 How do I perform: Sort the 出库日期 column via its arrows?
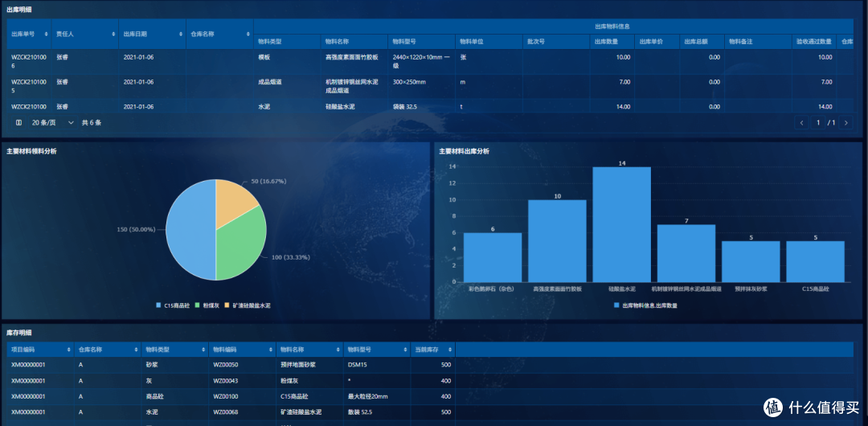pyautogui.click(x=181, y=34)
